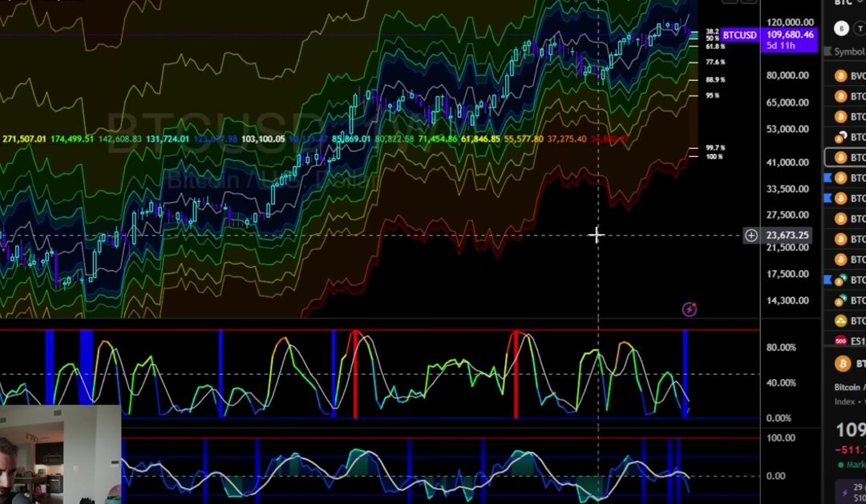866x504 pixels.
Task: Toggle the second blue flag on a BTC row
Action: tap(828, 196)
